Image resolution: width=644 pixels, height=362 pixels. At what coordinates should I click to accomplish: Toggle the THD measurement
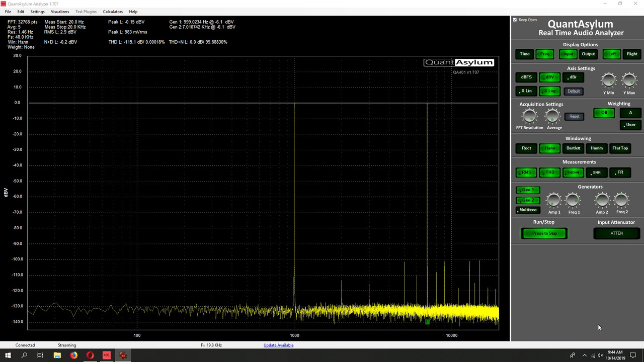(550, 172)
